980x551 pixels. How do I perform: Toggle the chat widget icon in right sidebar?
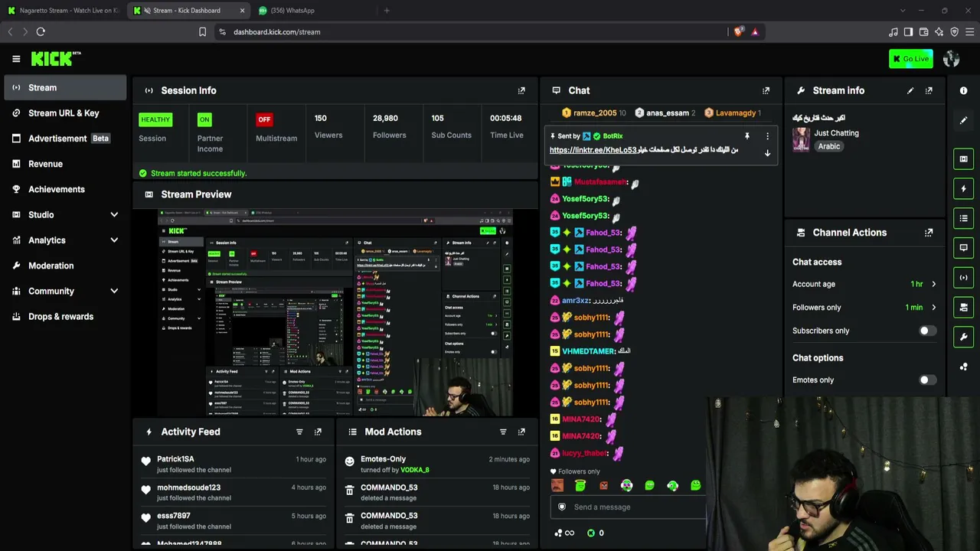pos(963,248)
